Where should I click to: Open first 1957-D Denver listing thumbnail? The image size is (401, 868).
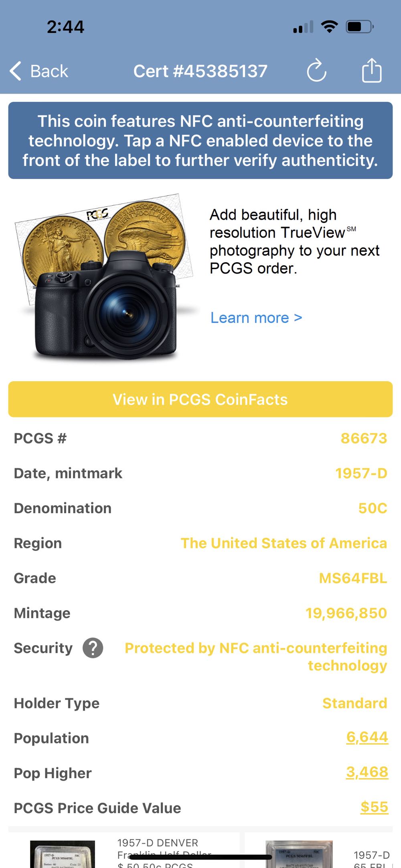(63, 854)
